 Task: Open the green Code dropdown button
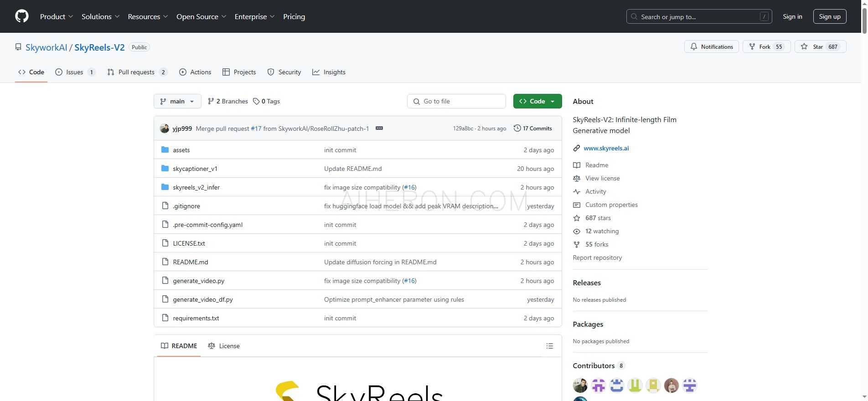tap(537, 101)
